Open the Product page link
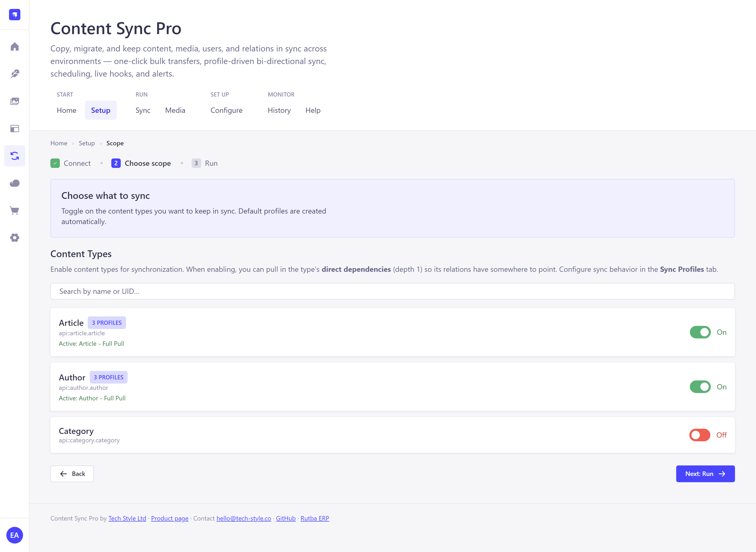Image resolution: width=756 pixels, height=552 pixels. pos(170,518)
